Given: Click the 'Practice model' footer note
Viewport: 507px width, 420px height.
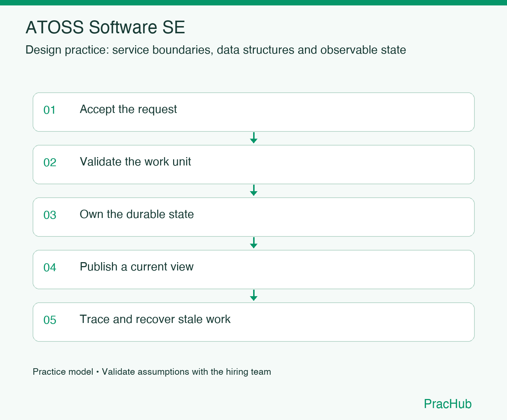Looking at the screenshot, I should (152, 372).
